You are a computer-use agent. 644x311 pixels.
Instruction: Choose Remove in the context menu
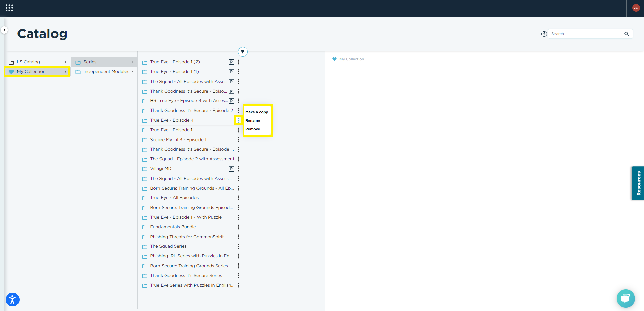click(253, 129)
